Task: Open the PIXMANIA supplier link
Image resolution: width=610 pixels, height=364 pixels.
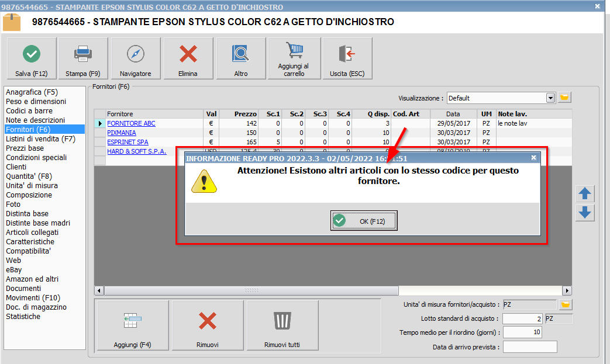Action: [122, 133]
